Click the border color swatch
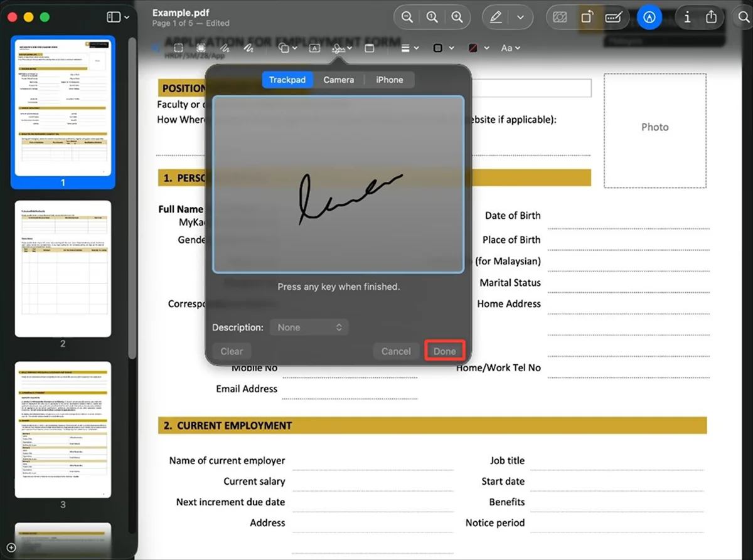 pyautogui.click(x=438, y=48)
